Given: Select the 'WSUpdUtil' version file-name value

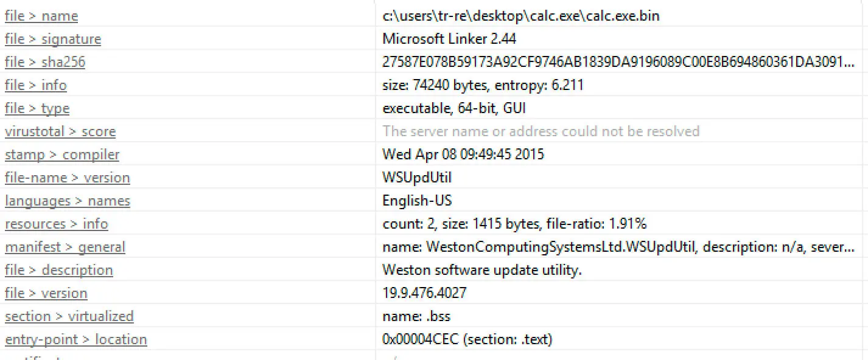Looking at the screenshot, I should 417,178.
